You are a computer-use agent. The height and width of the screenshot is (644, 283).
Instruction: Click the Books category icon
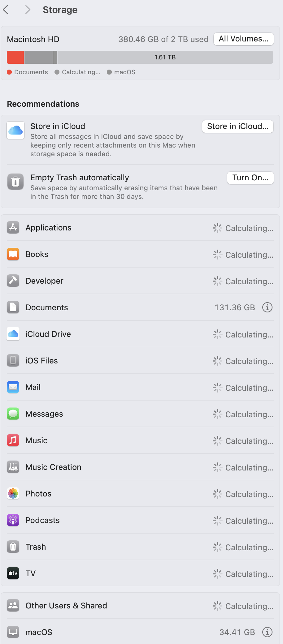tap(13, 254)
